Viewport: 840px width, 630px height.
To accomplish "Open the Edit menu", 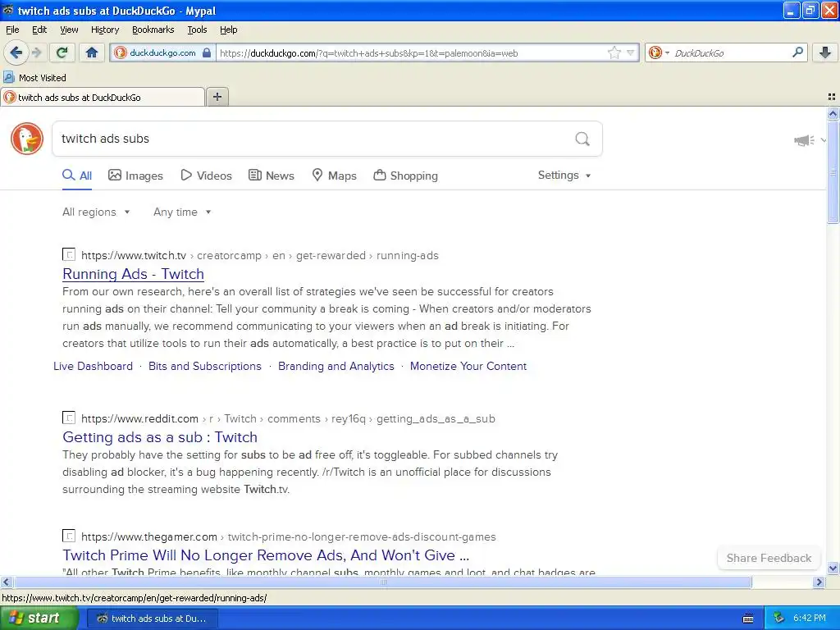I will pos(39,30).
